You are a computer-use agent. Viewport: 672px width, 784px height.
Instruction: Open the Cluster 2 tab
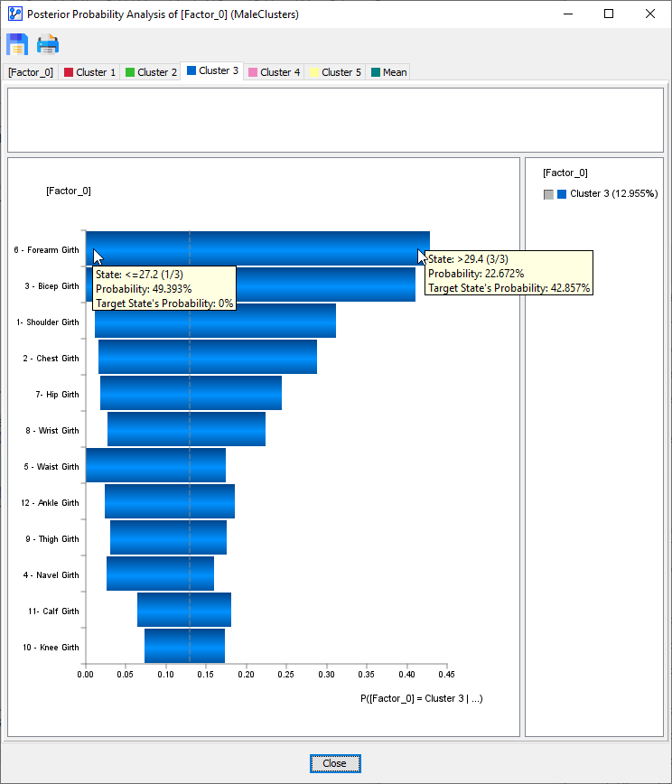pos(151,72)
